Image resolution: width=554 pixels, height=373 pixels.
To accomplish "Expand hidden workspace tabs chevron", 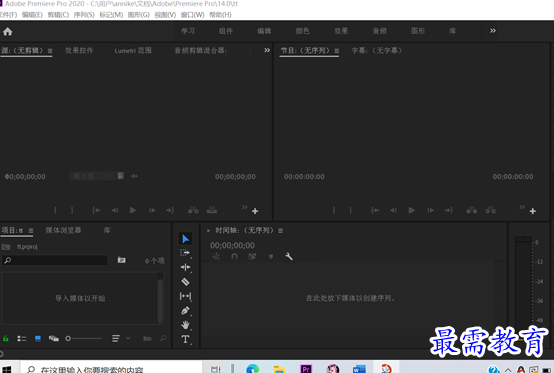I will [493, 31].
